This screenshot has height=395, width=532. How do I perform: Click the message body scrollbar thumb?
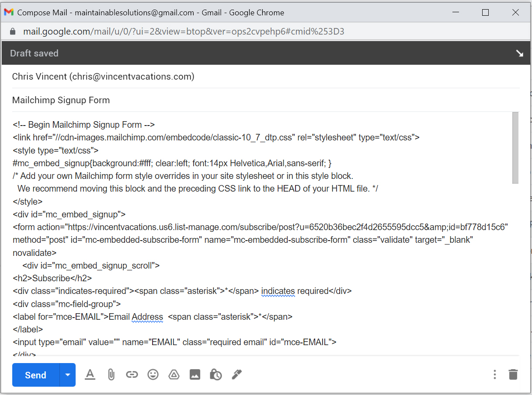point(515,148)
